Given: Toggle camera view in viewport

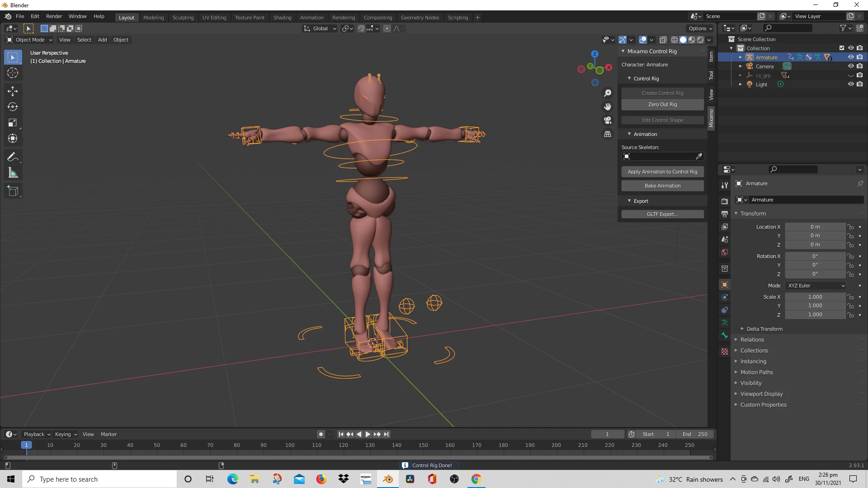Looking at the screenshot, I should coord(608,120).
